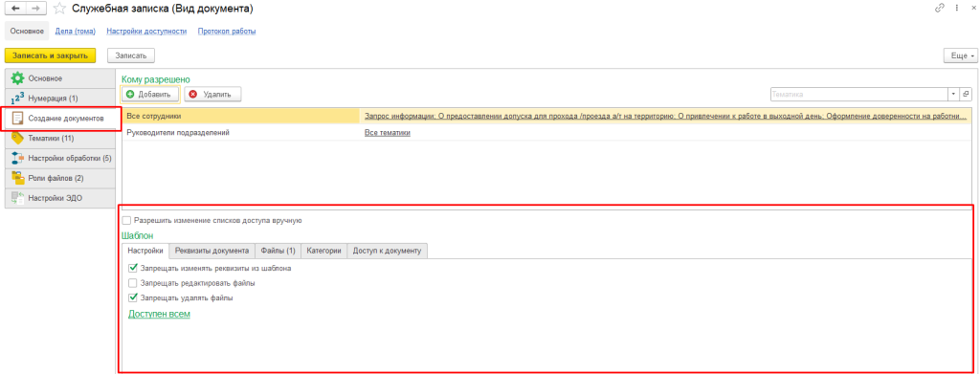Switch to the Основное top tab
The image size is (980, 374).
coord(27,31)
